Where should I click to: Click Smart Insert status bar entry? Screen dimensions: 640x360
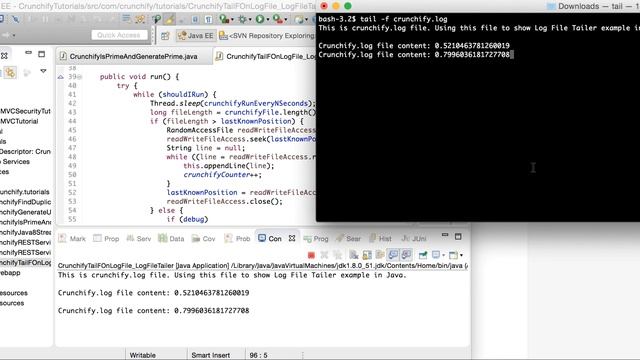pyautogui.click(x=211, y=355)
